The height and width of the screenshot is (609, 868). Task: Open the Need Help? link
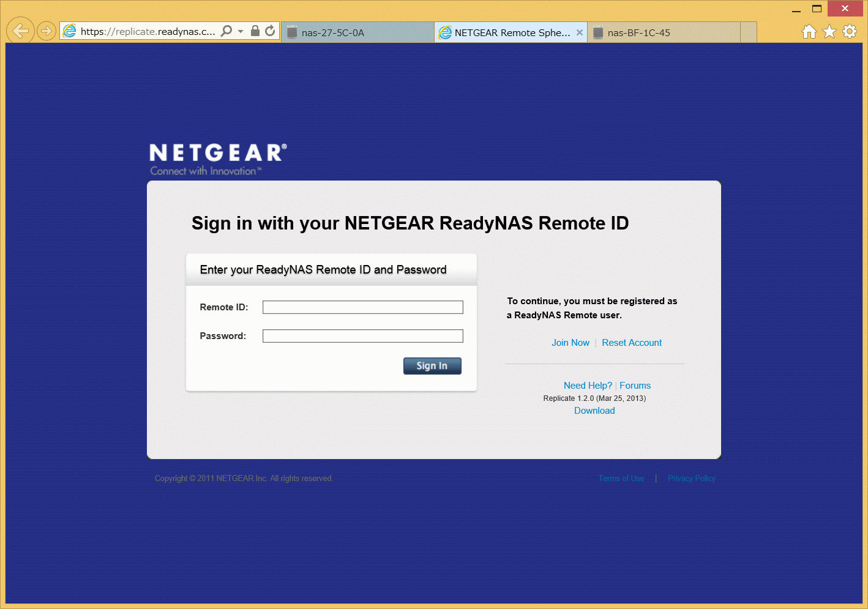click(x=588, y=386)
